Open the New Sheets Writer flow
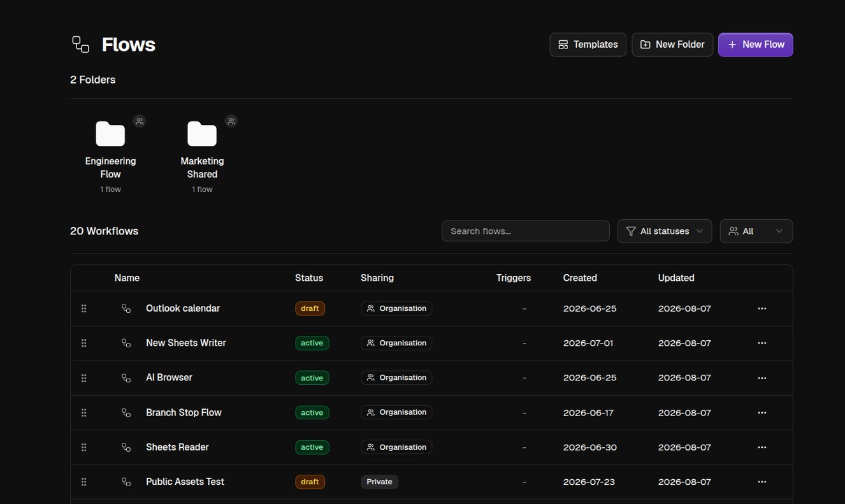Viewport: 845px width, 504px height. click(186, 343)
